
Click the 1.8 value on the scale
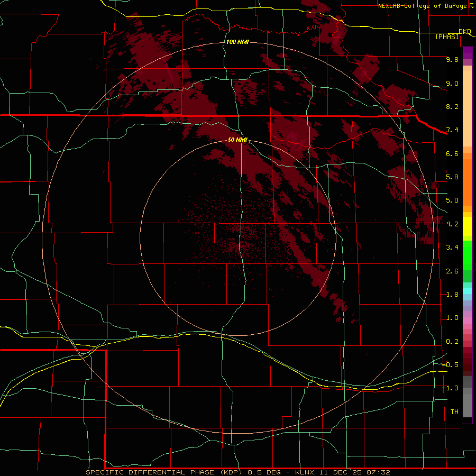pyautogui.click(x=452, y=295)
